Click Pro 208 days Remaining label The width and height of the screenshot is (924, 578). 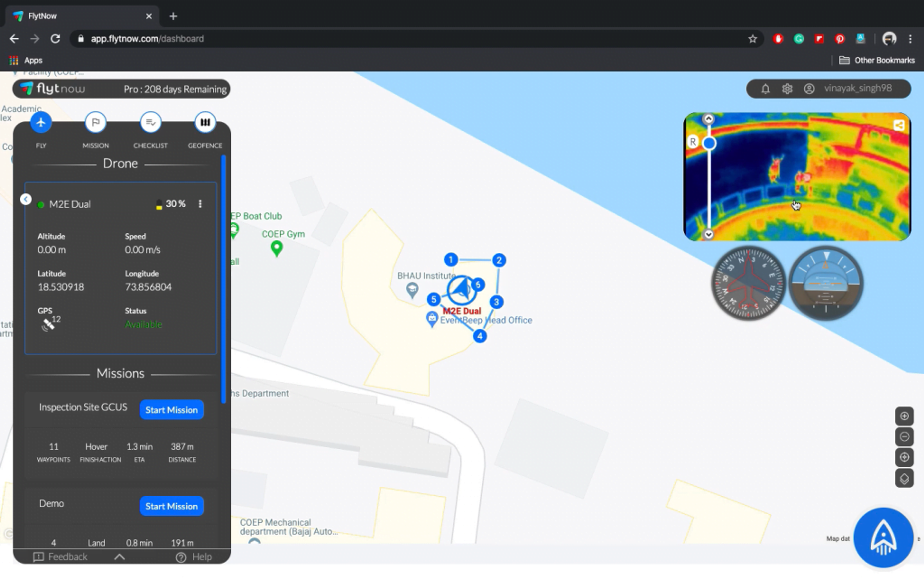(x=175, y=89)
